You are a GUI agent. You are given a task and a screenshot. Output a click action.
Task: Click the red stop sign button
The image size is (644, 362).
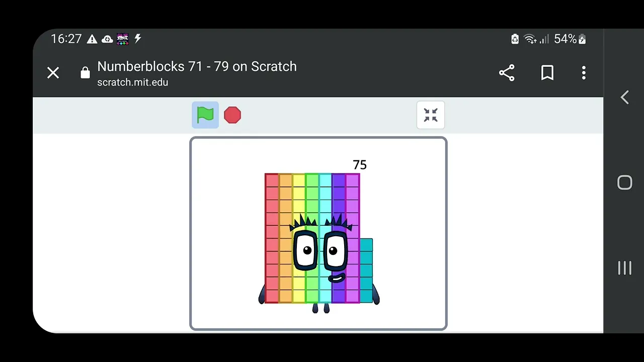pos(232,115)
